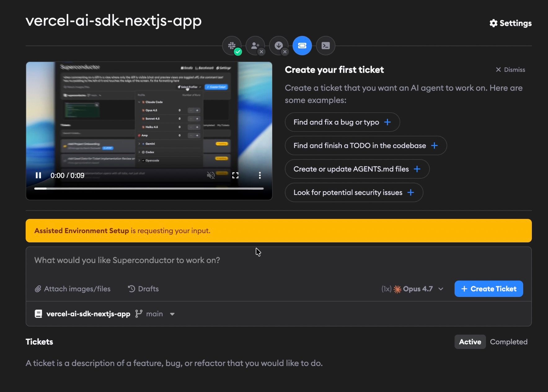Open the Assisted Environment Setup banner
This screenshot has height=392, width=548.
[x=279, y=231]
